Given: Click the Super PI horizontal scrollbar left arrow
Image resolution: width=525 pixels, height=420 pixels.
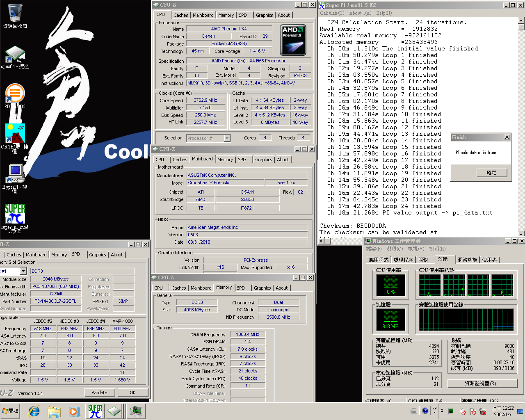Looking at the screenshot, I should (x=321, y=241).
